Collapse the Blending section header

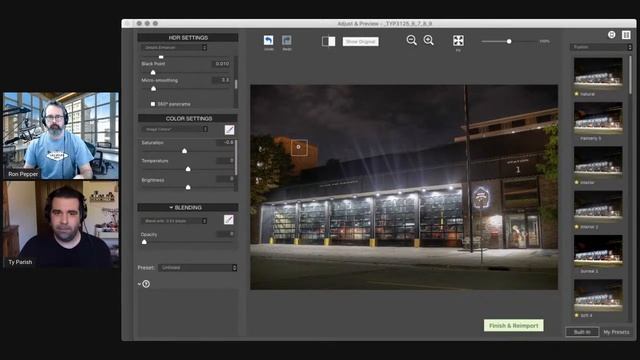[188, 207]
